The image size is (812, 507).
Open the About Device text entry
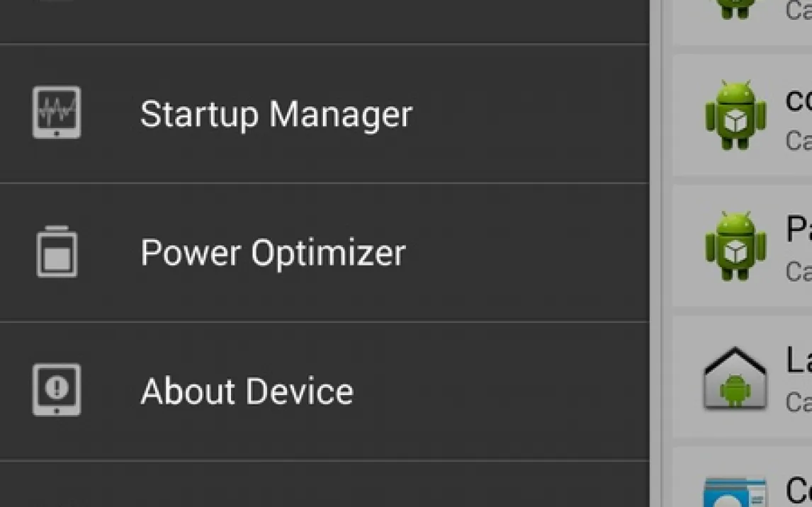[247, 392]
